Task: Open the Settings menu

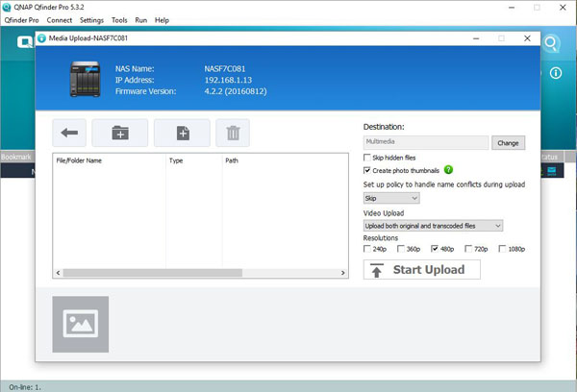Action: point(91,20)
